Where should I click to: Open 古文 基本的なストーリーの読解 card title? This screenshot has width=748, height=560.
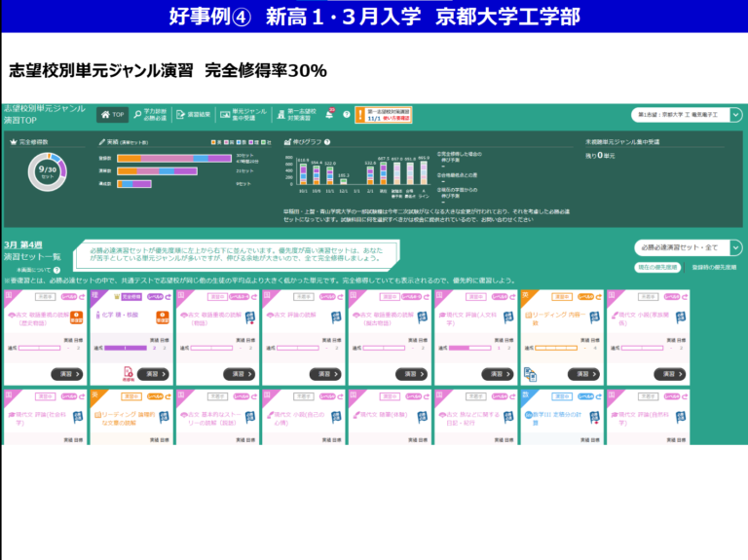pos(210,419)
